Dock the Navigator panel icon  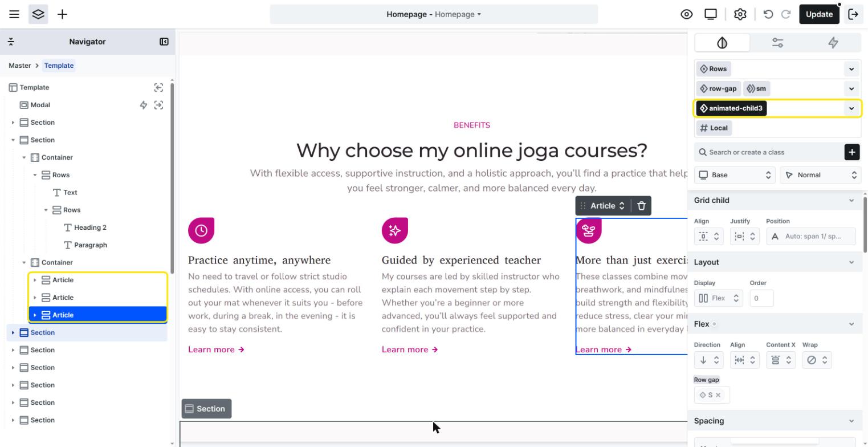click(164, 42)
